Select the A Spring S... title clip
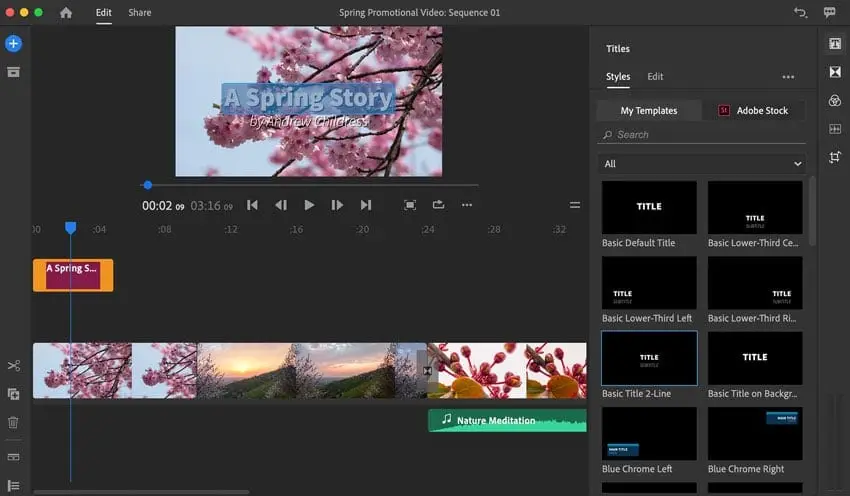This screenshot has width=850, height=496. (x=73, y=275)
